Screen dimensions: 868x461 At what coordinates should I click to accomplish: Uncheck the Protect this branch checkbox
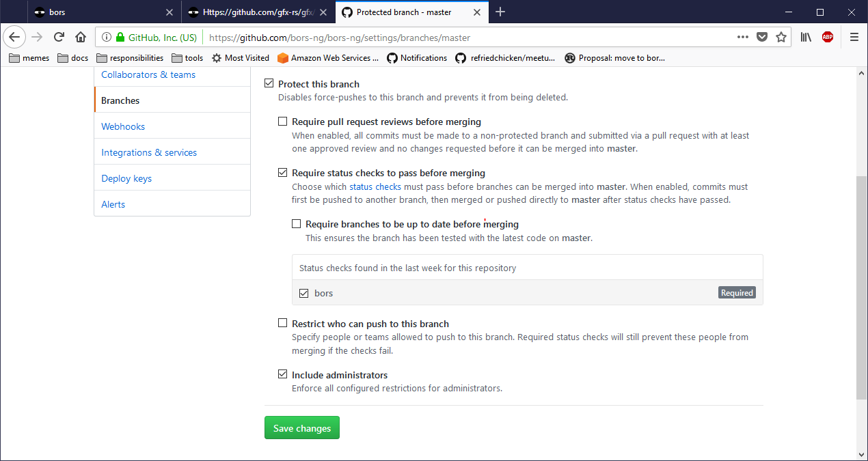(x=269, y=84)
